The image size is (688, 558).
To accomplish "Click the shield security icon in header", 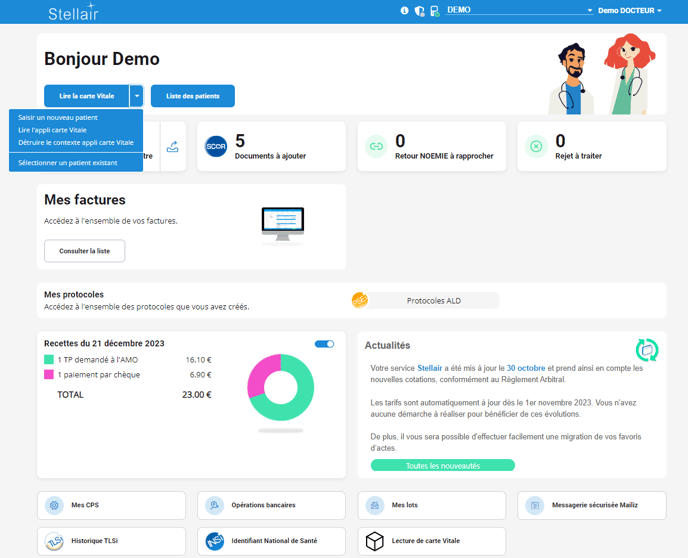I will tap(419, 11).
